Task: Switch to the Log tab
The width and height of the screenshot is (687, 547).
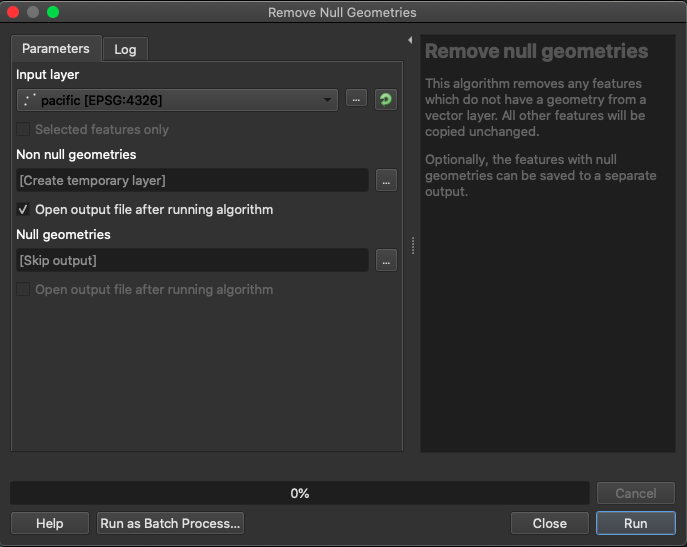Action: tap(125, 49)
